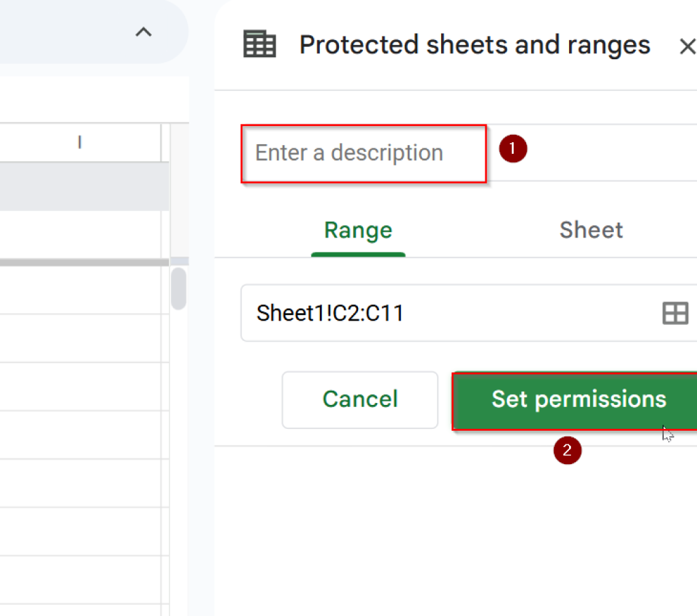The width and height of the screenshot is (697, 616).
Task: Select the column I header
Action: tap(80, 142)
